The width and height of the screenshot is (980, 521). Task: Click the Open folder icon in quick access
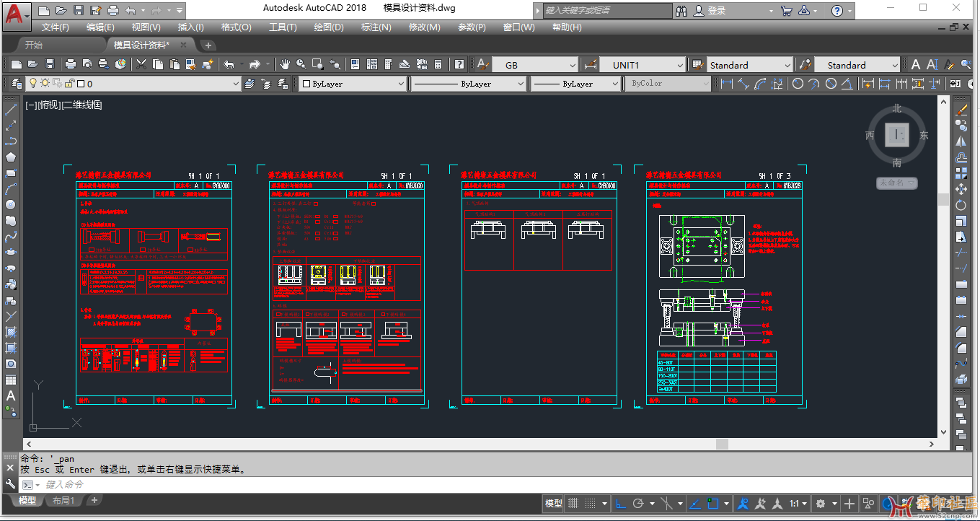point(61,11)
